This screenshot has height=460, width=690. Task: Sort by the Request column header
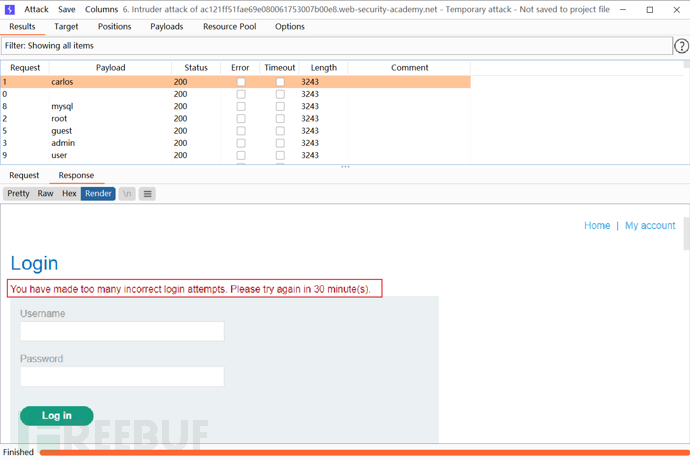tap(25, 68)
